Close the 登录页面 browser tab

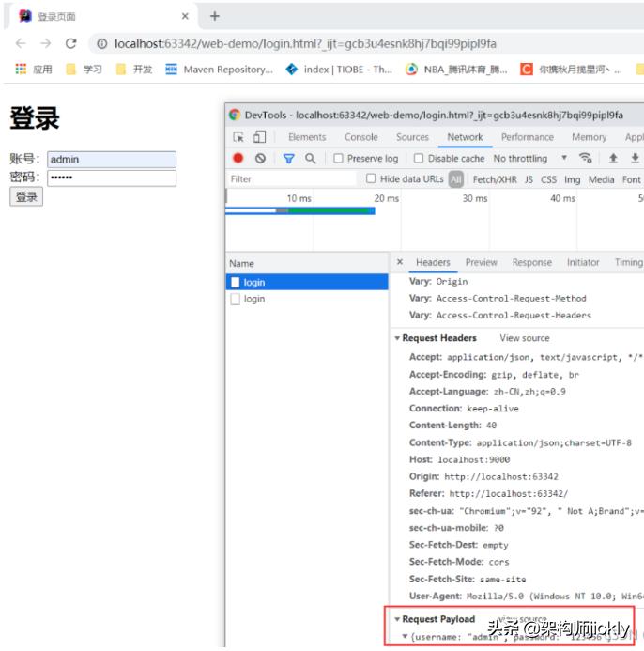click(185, 16)
